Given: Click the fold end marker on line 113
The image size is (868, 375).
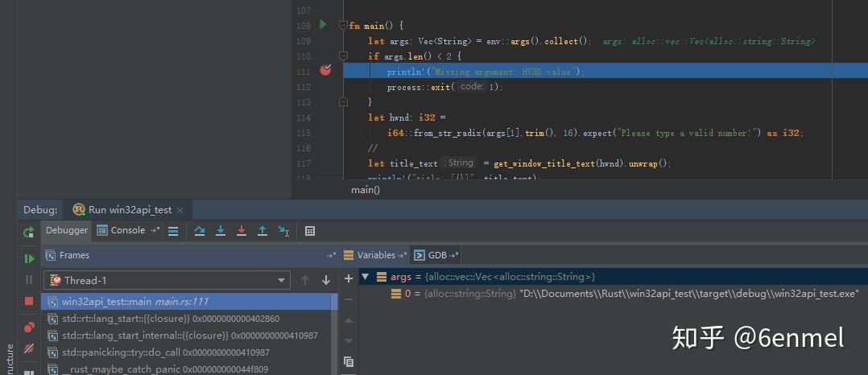Looking at the screenshot, I should click(343, 101).
